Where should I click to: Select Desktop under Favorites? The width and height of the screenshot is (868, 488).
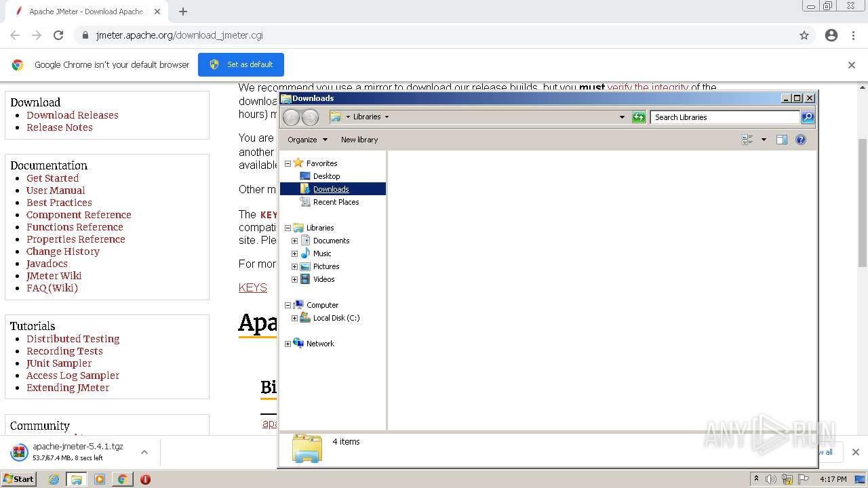pyautogui.click(x=326, y=176)
